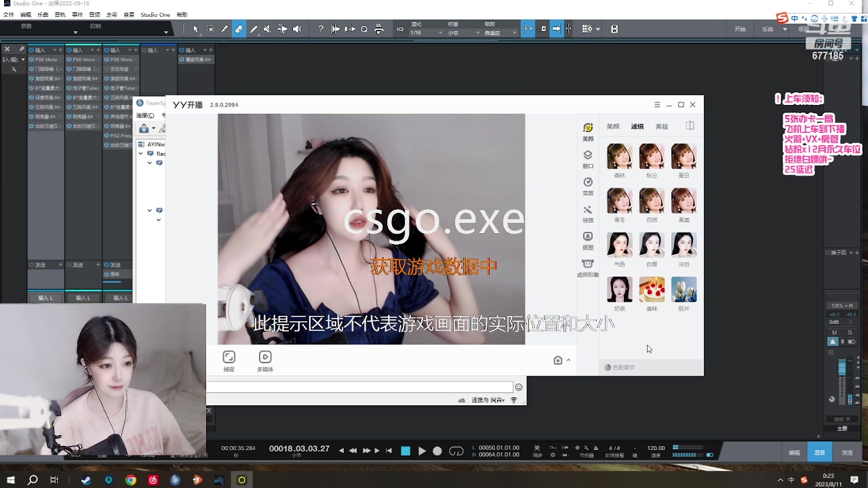This screenshot has height=488, width=868.
Task: Select the Eraser tool in Studio One toolbar
Action: [x=239, y=29]
